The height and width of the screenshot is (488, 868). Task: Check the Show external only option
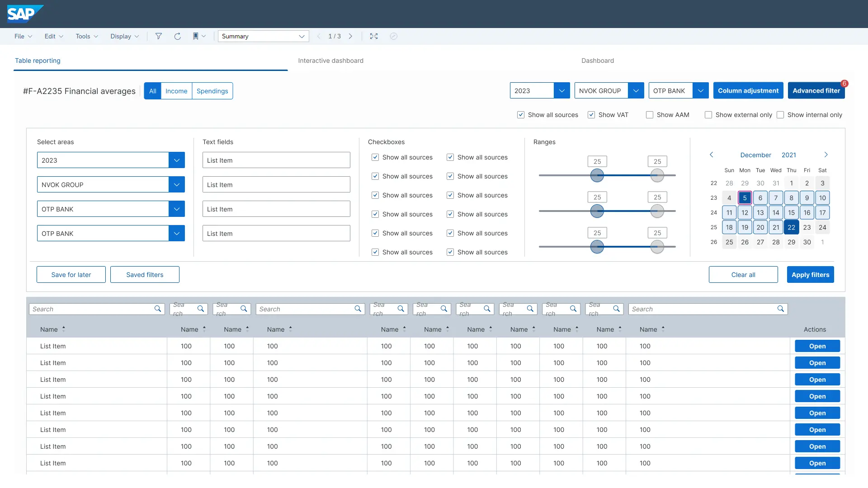pos(708,115)
